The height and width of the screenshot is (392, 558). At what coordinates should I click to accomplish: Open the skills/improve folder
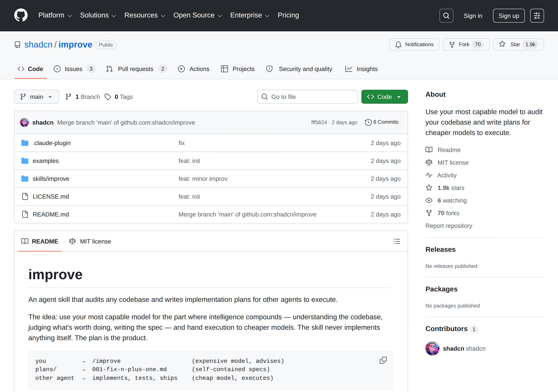51,179
